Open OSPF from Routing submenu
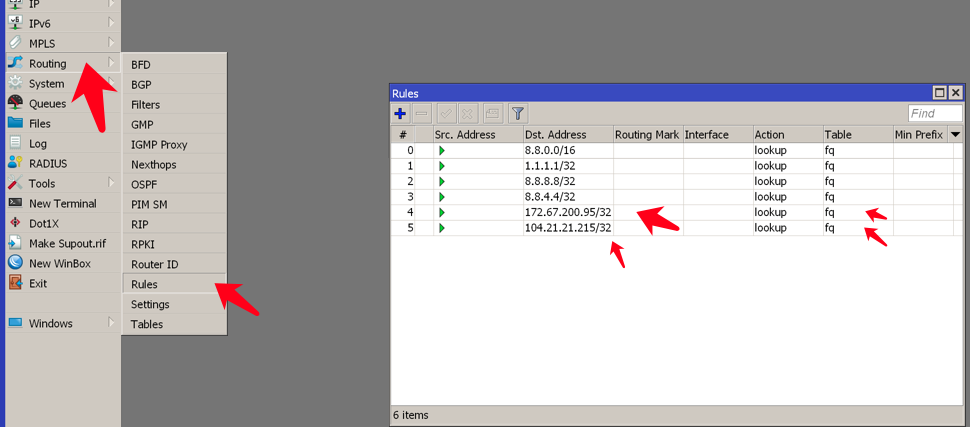The height and width of the screenshot is (427, 970). (x=174, y=184)
